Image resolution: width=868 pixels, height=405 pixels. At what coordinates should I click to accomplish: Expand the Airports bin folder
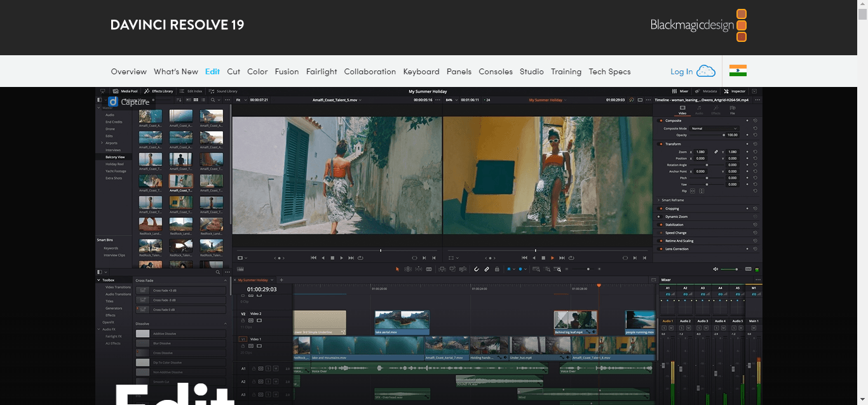point(100,143)
